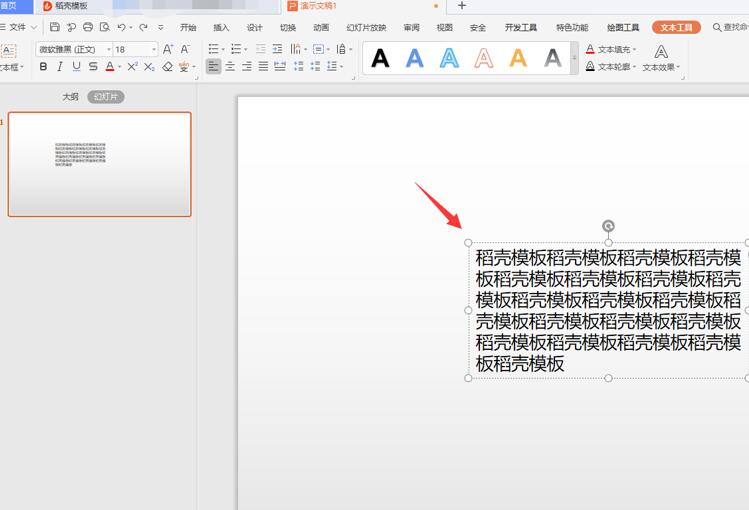Increase indent level icon

coord(277,49)
